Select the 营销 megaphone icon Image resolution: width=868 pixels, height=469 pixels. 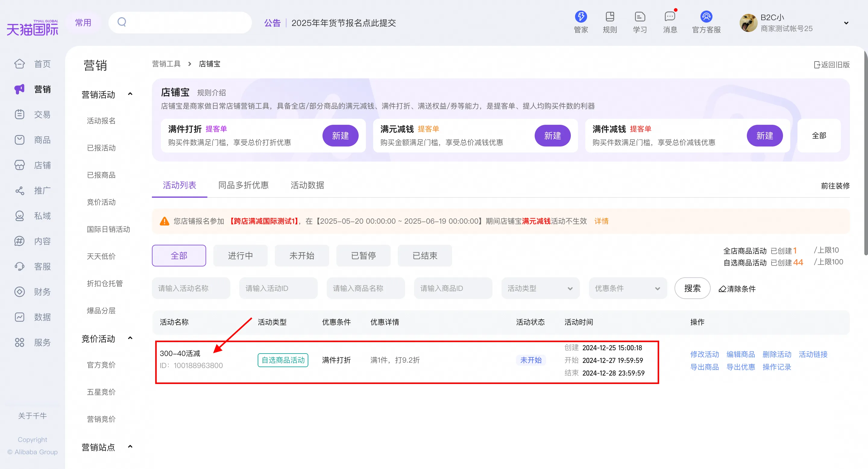(20, 89)
